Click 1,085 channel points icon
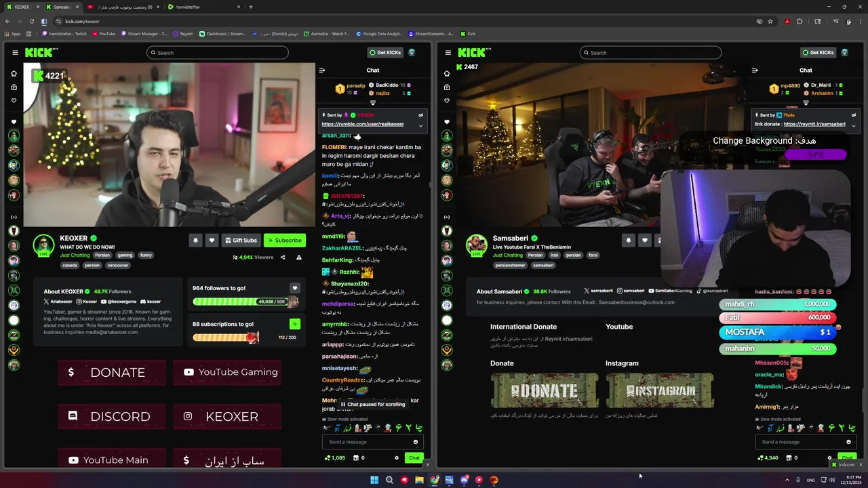The image size is (868, 488). coord(327,457)
